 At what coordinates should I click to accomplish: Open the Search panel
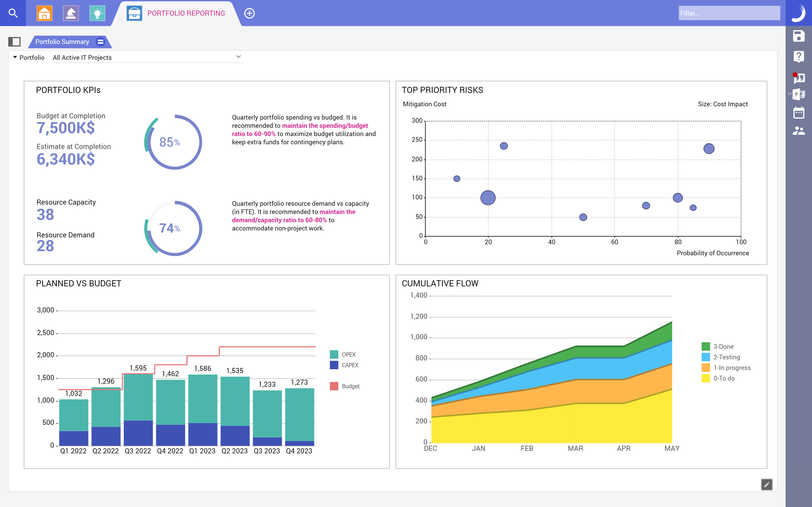(x=13, y=13)
